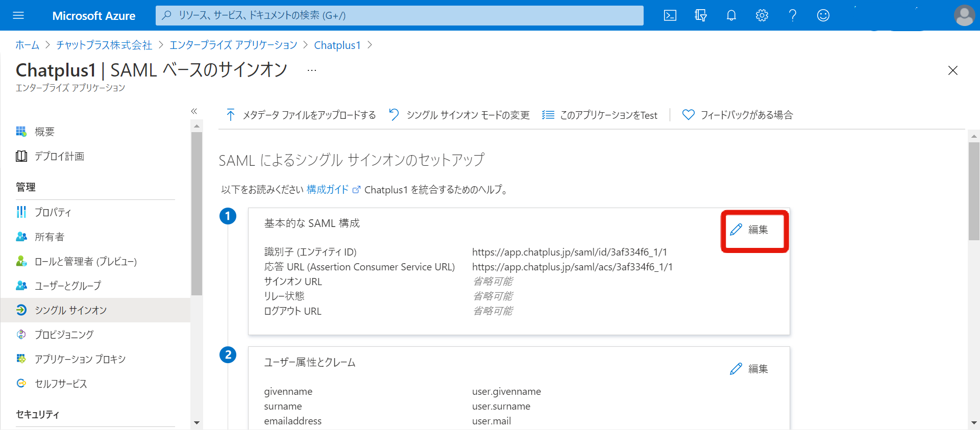
Task: Navigate to エンタープライズ アプリケーション breadcrumb
Action: (233, 45)
